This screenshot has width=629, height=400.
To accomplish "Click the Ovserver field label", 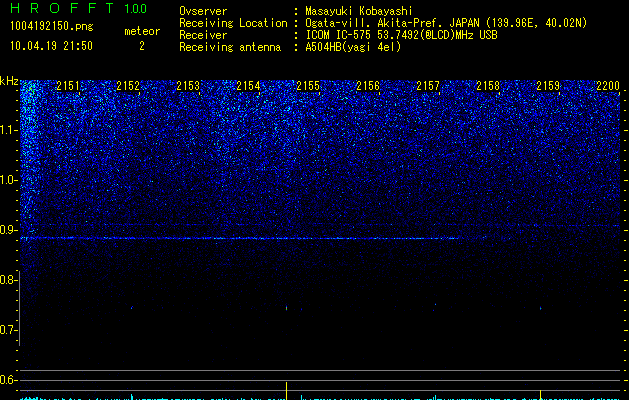I will 203,11.
